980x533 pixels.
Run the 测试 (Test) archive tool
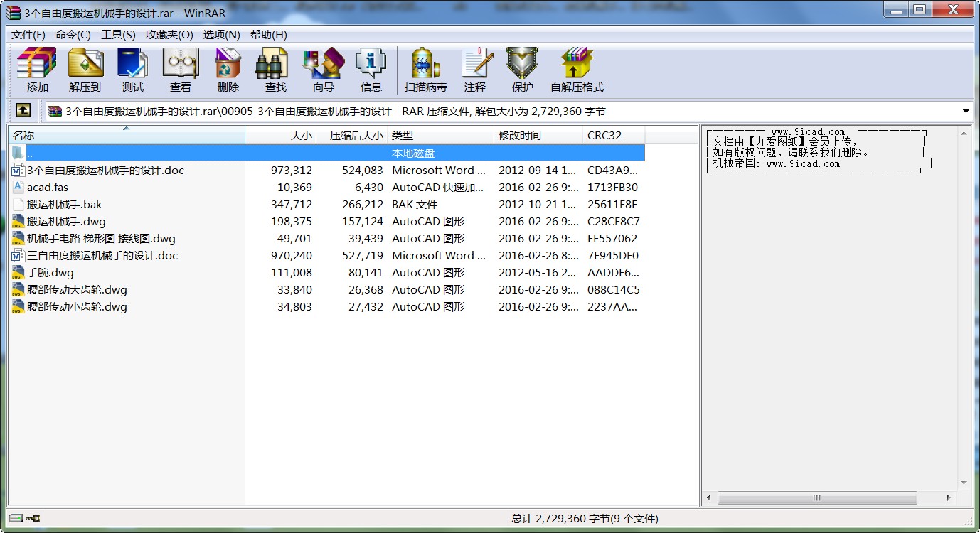pyautogui.click(x=133, y=70)
